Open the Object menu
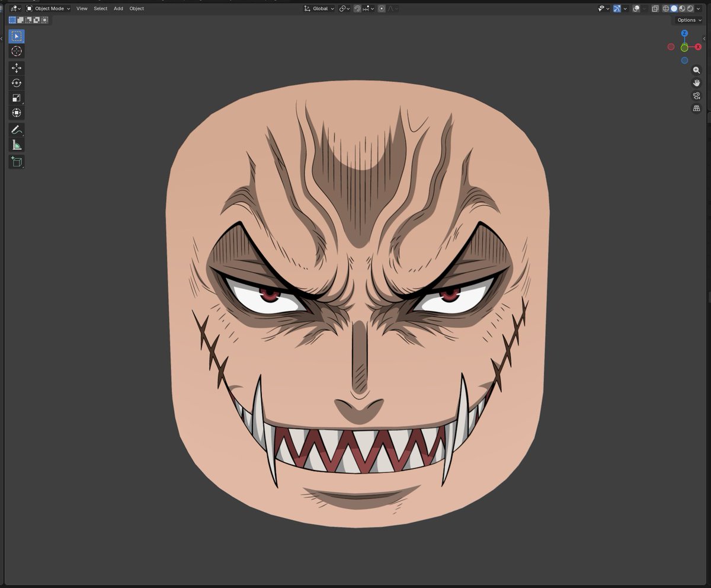 [x=137, y=8]
